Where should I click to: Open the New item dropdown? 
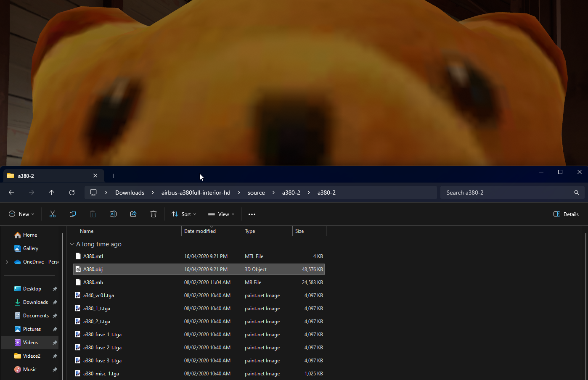point(22,214)
